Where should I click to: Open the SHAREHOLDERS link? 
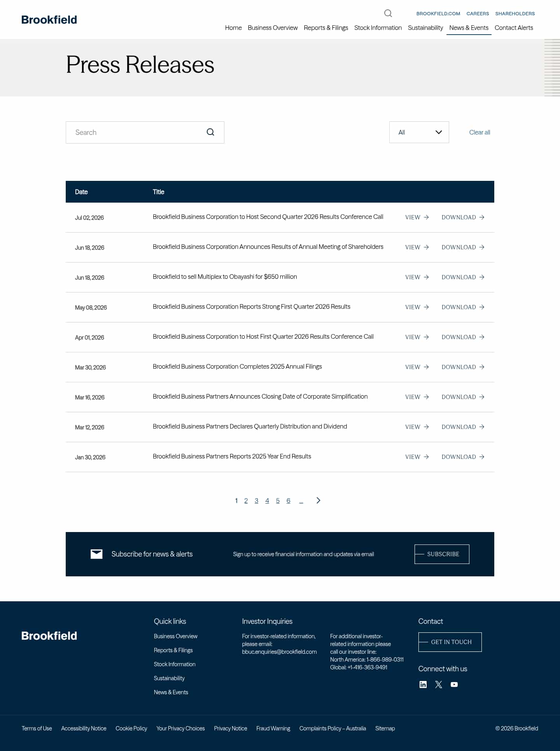pyautogui.click(x=515, y=14)
